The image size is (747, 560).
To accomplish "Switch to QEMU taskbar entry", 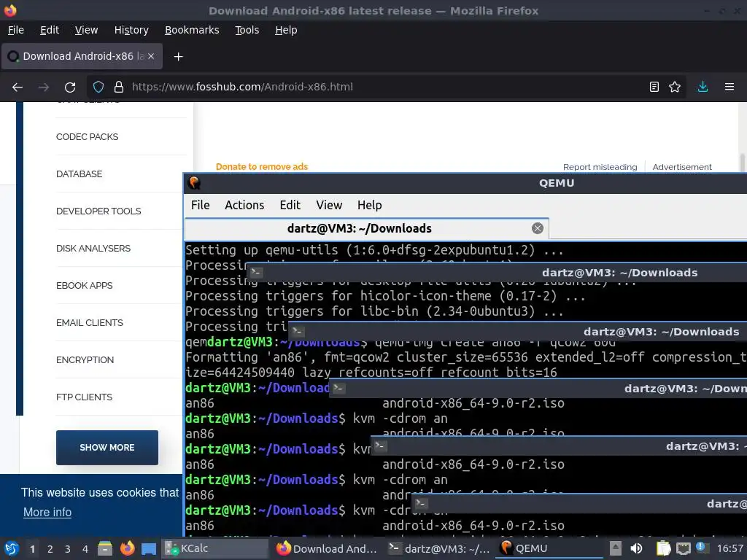I will (x=549, y=548).
